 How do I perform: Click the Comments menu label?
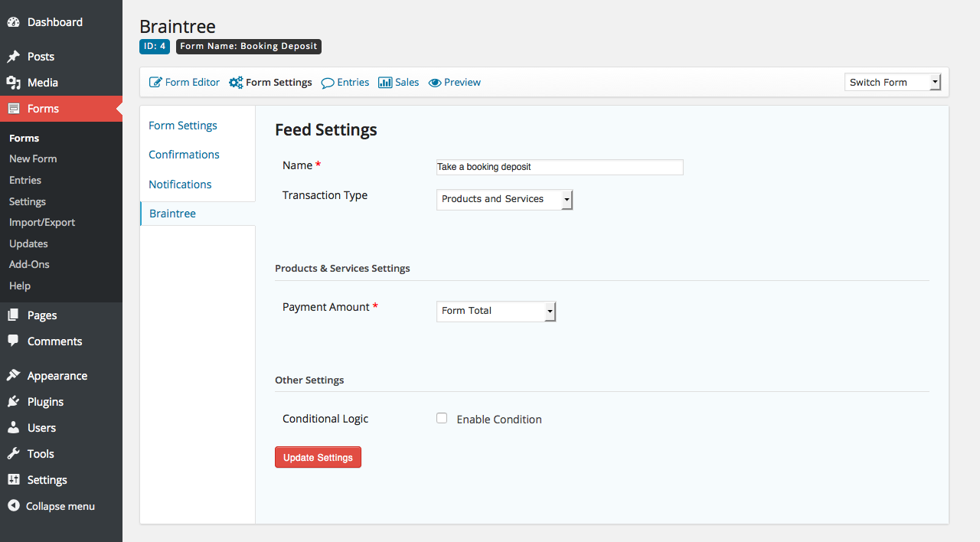[55, 341]
